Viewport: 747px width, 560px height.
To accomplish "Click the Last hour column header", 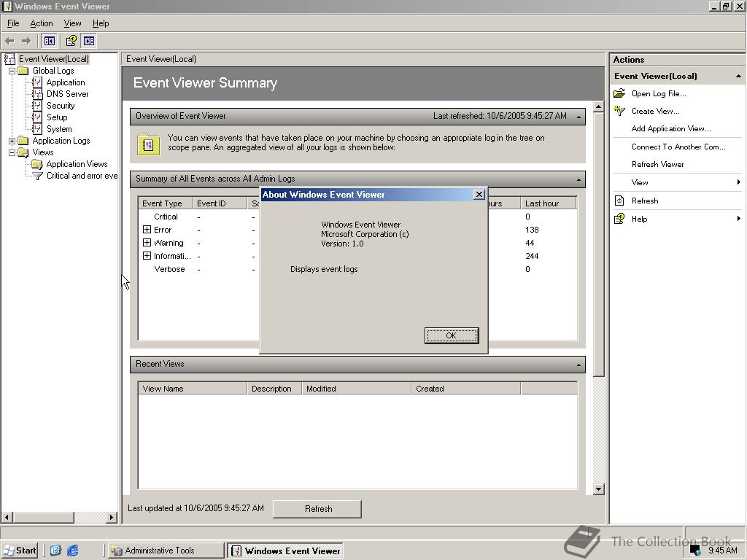I will [547, 203].
